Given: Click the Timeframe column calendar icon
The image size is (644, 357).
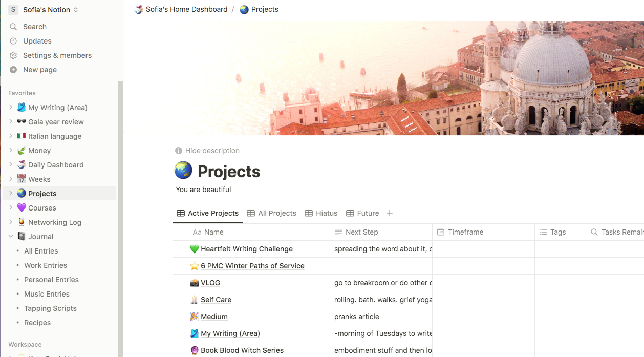Looking at the screenshot, I should click(x=441, y=232).
